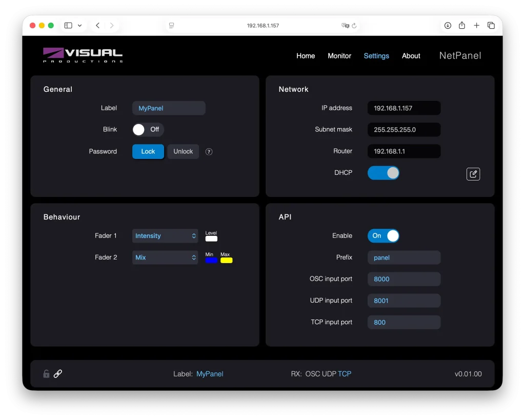Click the edit network settings icon

pos(473,174)
